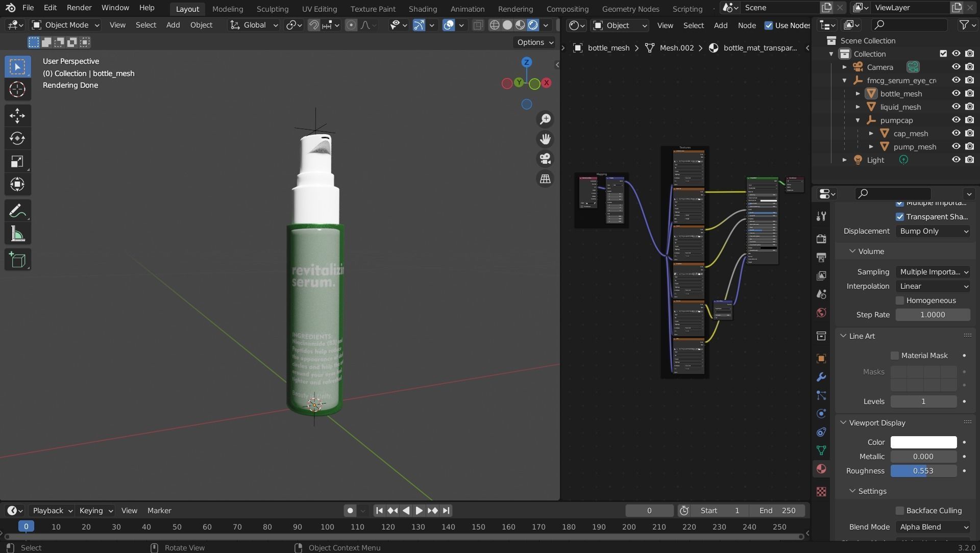
Task: Open Interpolation Linear dropdown
Action: pyautogui.click(x=933, y=286)
